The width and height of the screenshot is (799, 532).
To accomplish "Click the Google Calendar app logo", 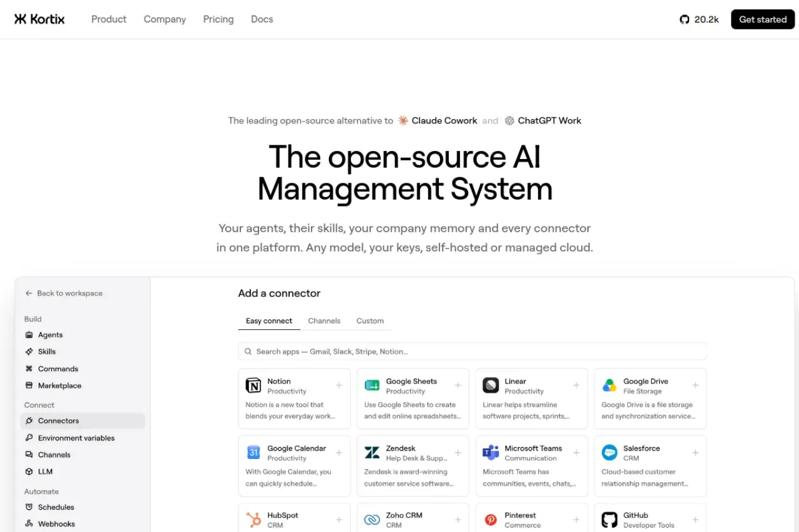I will pyautogui.click(x=253, y=452).
